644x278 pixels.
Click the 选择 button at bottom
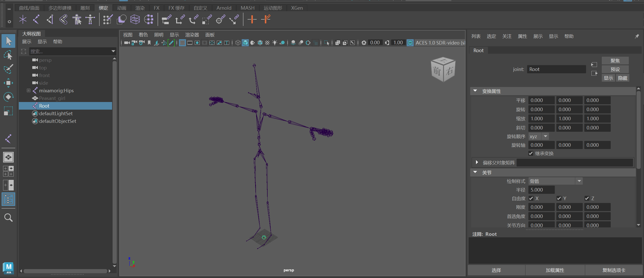tap(496, 270)
